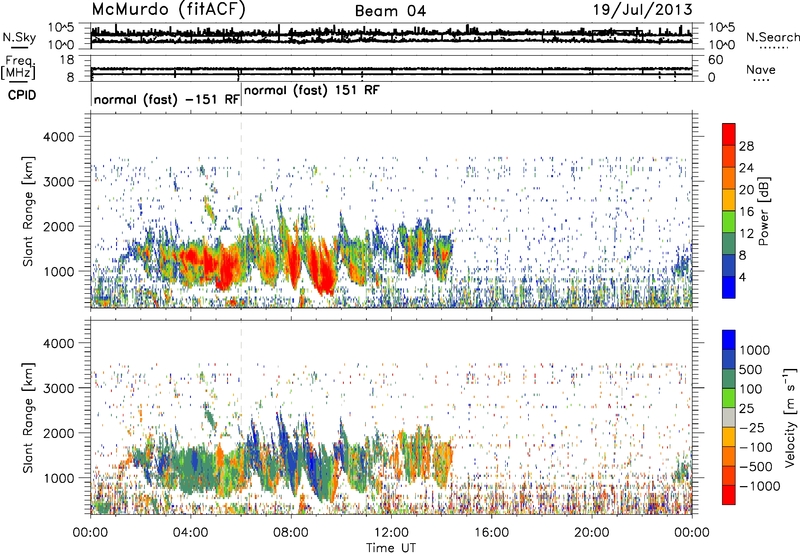
Task: Click the Power [dB] colorbar title
Action: 763,211
